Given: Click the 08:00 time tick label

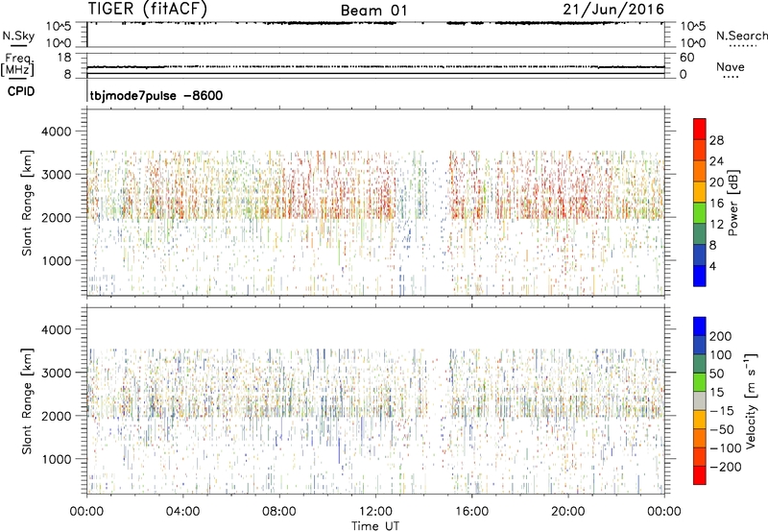Looking at the screenshot, I should [279, 512].
